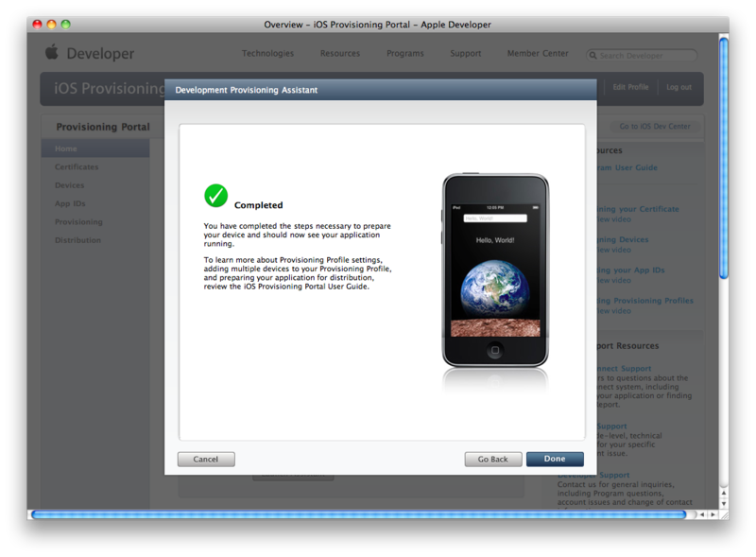Cancel the Provisioning Assistant dialog
Screen dimensions: 756x557
[x=206, y=459]
